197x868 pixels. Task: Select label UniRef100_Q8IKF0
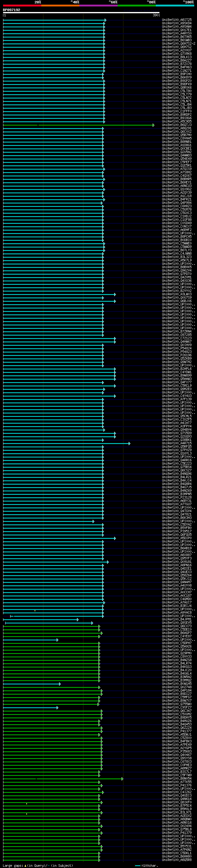click(x=177, y=802)
